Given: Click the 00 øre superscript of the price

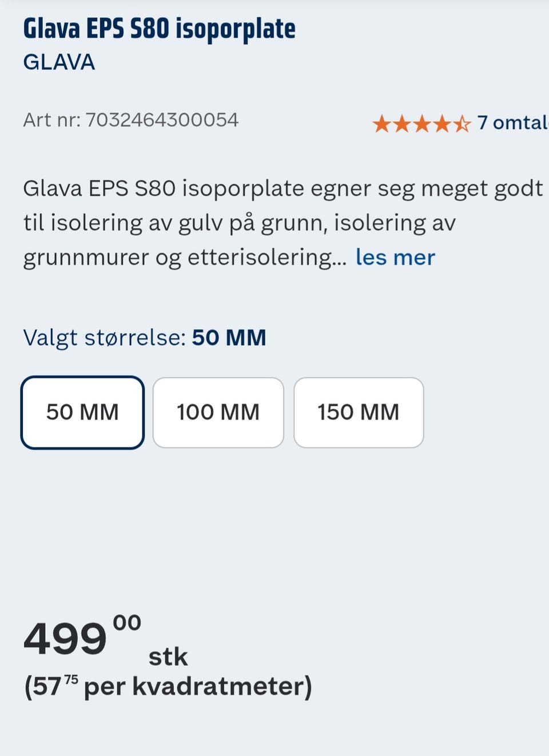Looking at the screenshot, I should pyautogui.click(x=127, y=623).
